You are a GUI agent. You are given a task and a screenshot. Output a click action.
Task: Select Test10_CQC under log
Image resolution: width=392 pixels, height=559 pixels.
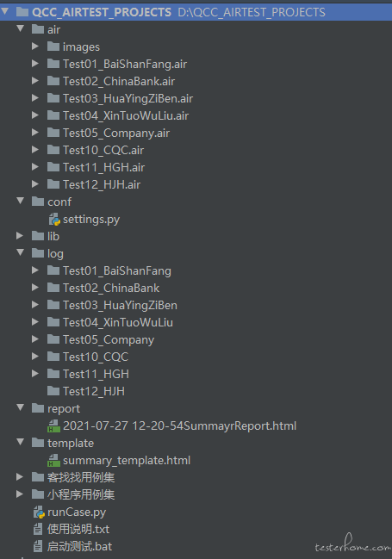tap(96, 357)
